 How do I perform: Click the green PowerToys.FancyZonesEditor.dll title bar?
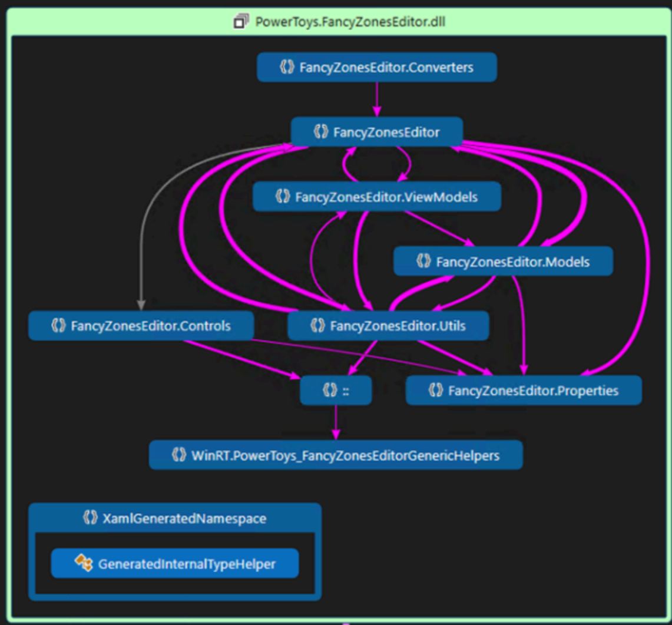point(350,21)
